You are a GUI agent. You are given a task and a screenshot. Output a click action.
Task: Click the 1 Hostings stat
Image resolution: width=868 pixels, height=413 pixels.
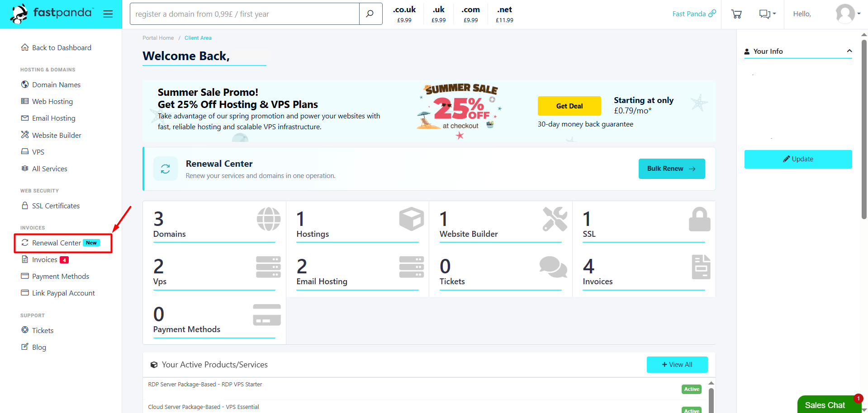point(357,225)
